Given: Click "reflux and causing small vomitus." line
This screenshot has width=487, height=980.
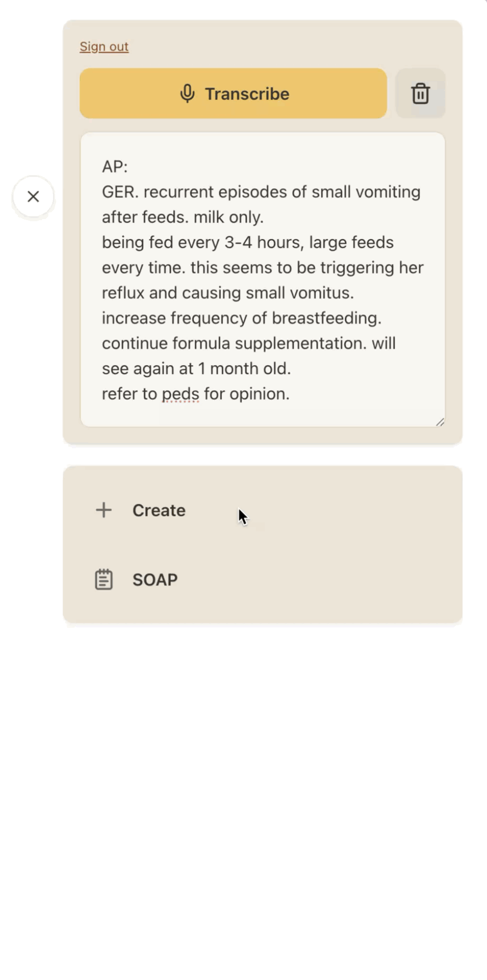Looking at the screenshot, I should point(228,293).
